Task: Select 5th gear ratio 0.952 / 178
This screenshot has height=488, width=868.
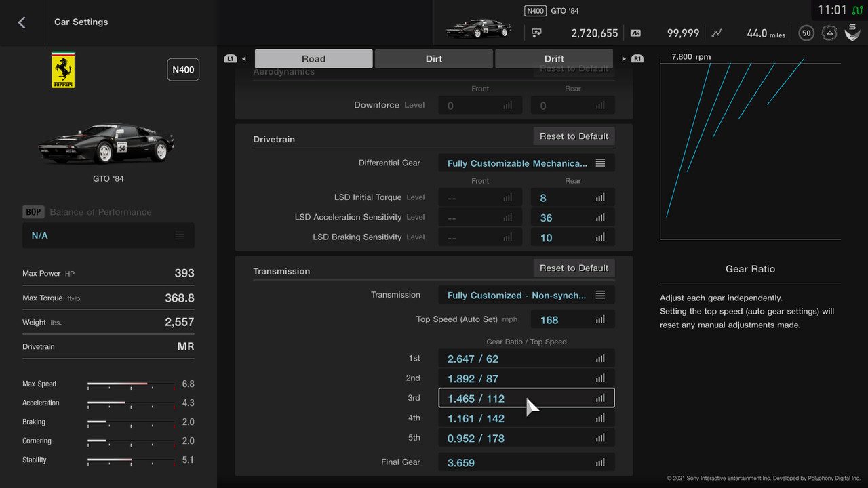Action: (527, 438)
